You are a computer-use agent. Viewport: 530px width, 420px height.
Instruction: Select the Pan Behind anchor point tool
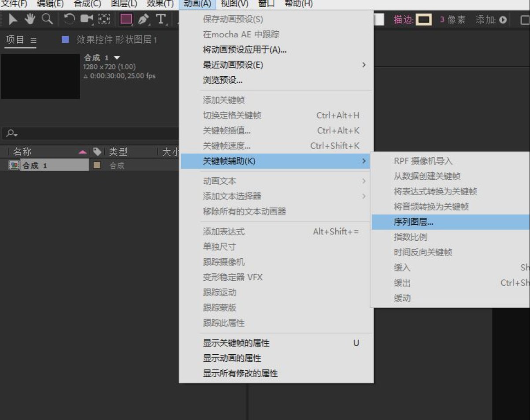click(104, 20)
